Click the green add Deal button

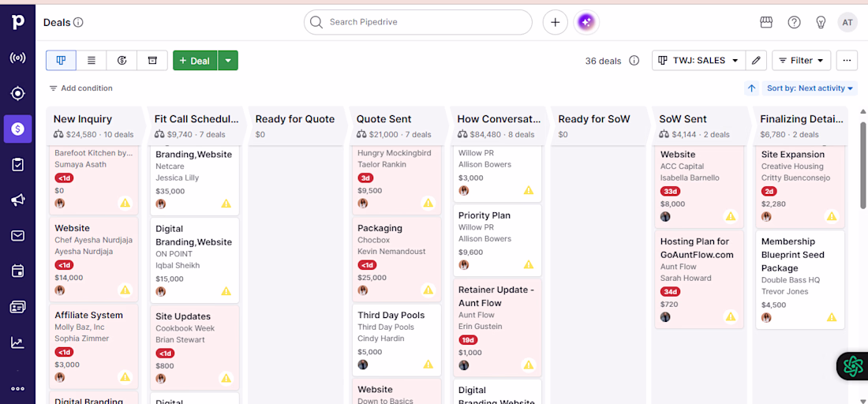[195, 60]
